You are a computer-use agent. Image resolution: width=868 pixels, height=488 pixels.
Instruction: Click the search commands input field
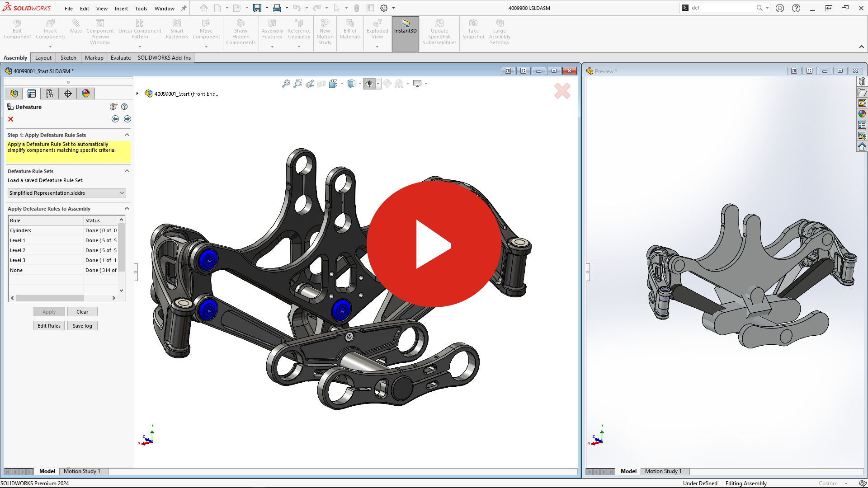[722, 8]
